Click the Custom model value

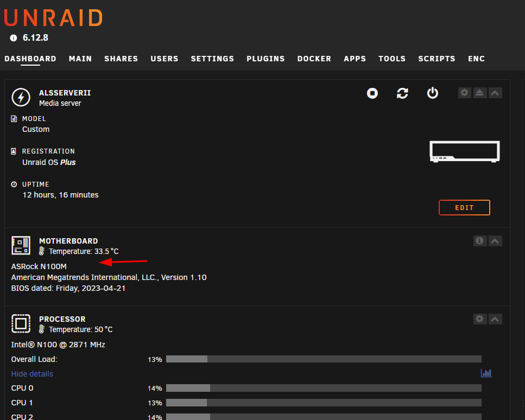pyautogui.click(x=36, y=129)
